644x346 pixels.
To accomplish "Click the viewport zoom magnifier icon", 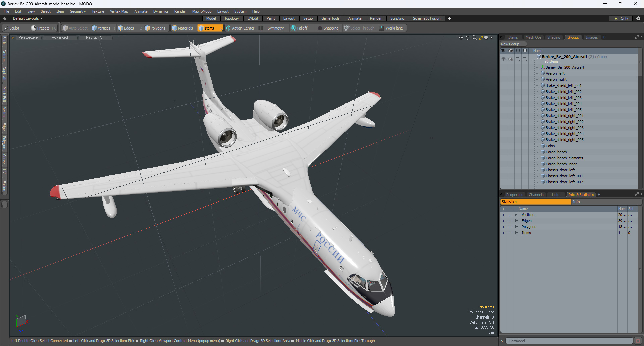I will click(x=474, y=38).
